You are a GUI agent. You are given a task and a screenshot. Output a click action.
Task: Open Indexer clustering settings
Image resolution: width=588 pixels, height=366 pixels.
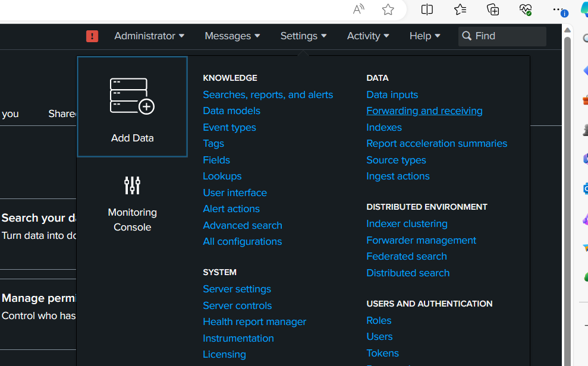coord(407,224)
